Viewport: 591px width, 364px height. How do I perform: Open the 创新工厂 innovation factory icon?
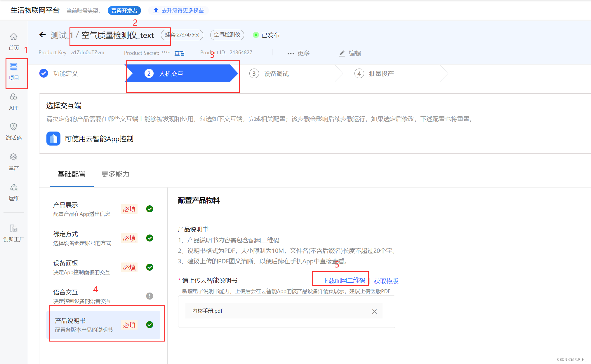13,228
